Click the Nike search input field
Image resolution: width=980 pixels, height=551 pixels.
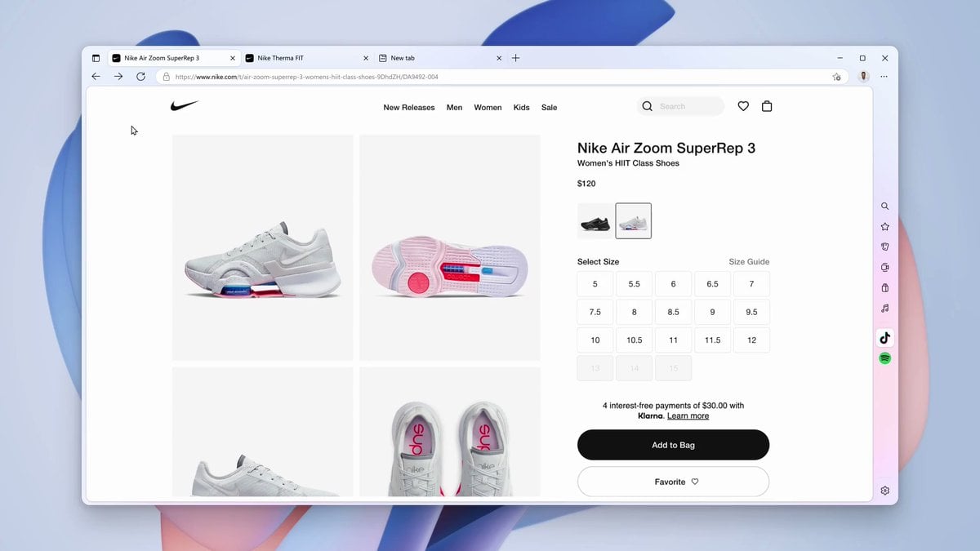(680, 106)
